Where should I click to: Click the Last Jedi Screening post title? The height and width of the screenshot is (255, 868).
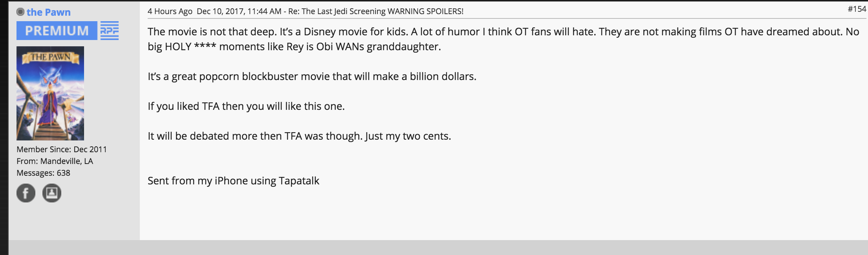pyautogui.click(x=376, y=11)
